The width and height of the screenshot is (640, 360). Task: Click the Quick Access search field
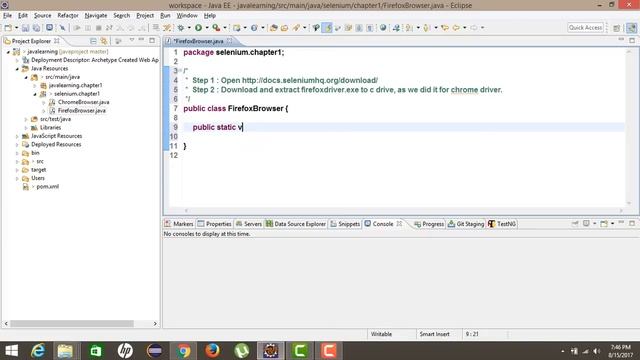point(585,27)
